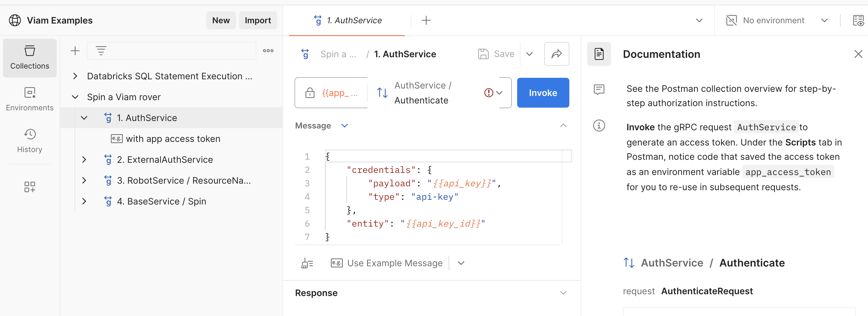This screenshot has height=316, width=868.
Task: Open the Save options dropdown arrow
Action: [529, 54]
